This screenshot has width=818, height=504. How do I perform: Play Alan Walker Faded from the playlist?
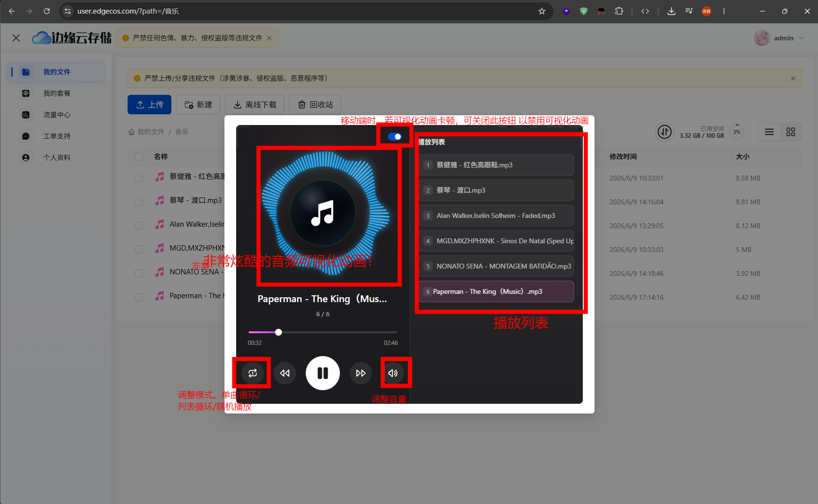pyautogui.click(x=496, y=216)
